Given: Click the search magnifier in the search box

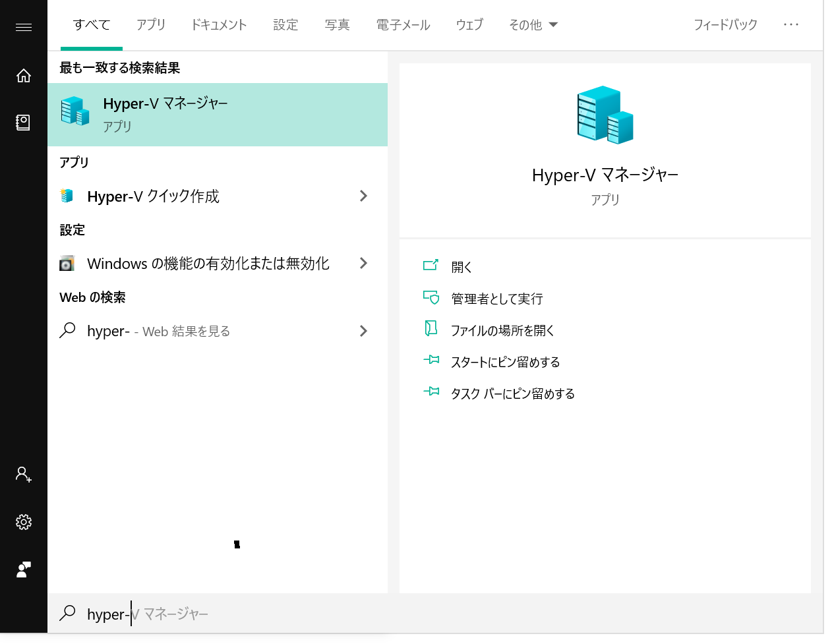Looking at the screenshot, I should pyautogui.click(x=67, y=613).
